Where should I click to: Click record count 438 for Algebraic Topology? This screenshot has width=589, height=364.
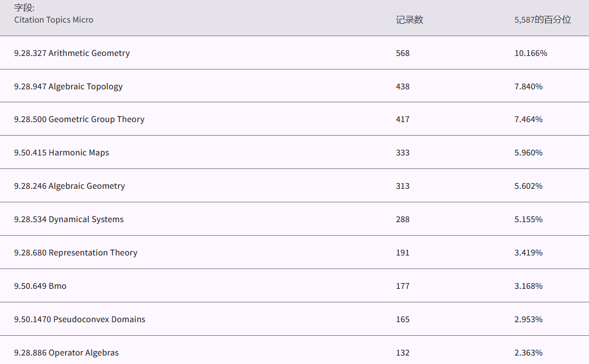403,86
